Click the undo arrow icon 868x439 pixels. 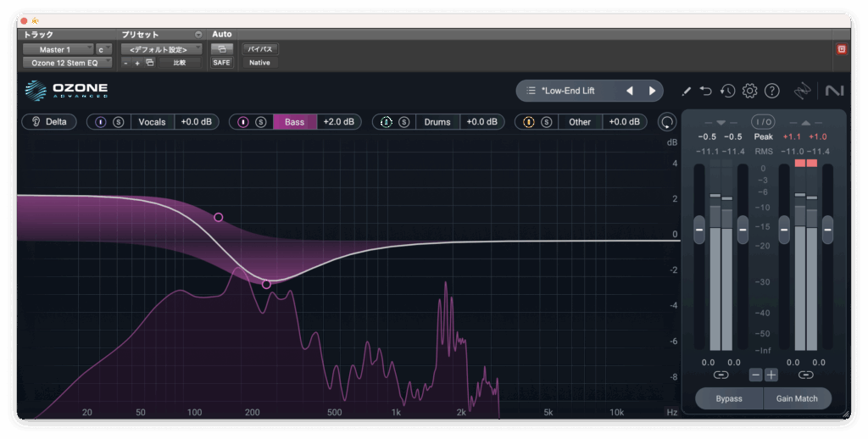(706, 91)
